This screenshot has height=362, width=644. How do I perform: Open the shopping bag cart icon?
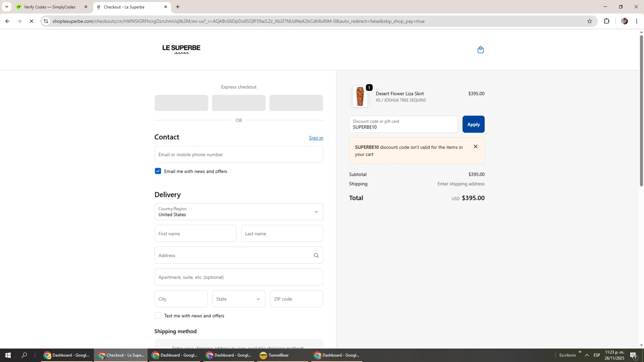point(480,50)
